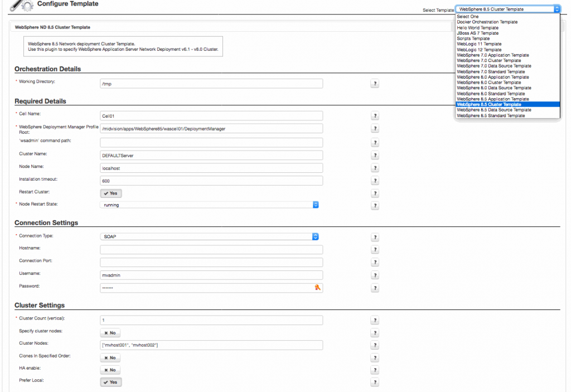The height and width of the screenshot is (392, 571).
Task: Open the Node Restart State dropdown
Action: [209, 205]
